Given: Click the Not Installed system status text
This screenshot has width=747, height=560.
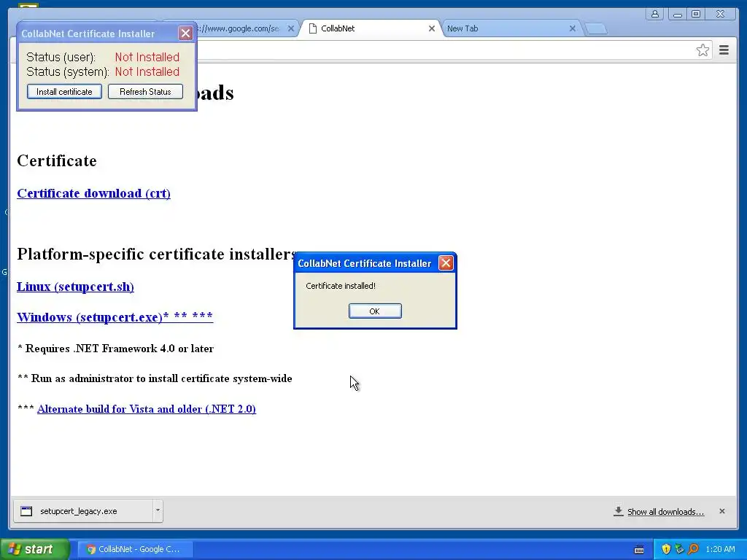Looking at the screenshot, I should pyautogui.click(x=147, y=72).
